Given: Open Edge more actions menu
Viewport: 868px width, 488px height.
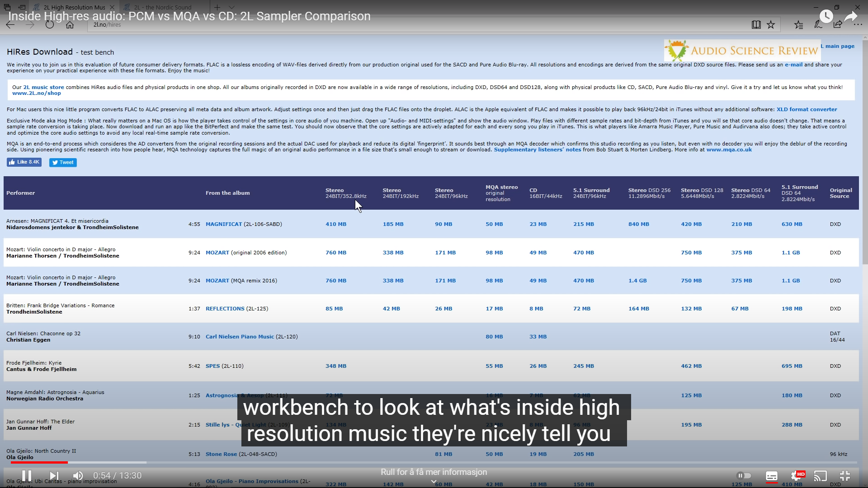Looking at the screenshot, I should [858, 25].
